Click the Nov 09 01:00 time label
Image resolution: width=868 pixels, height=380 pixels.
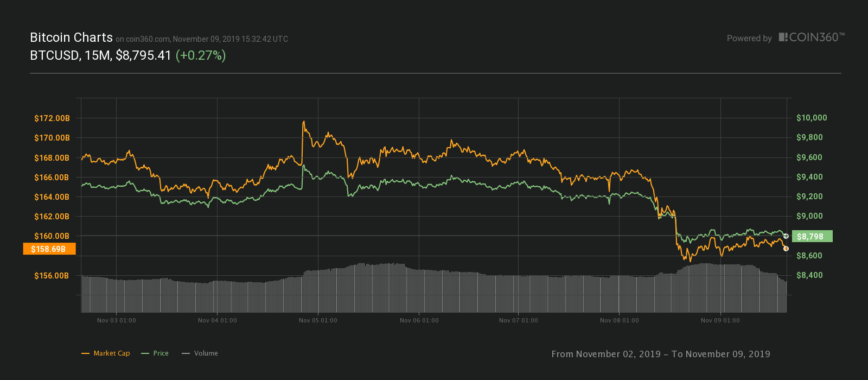click(720, 320)
